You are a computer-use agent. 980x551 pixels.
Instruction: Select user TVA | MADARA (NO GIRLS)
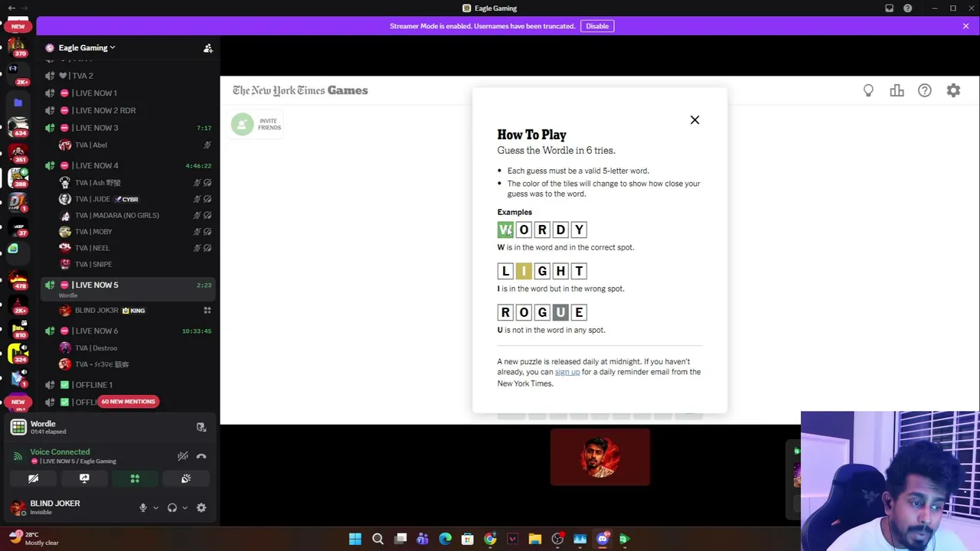click(135, 215)
